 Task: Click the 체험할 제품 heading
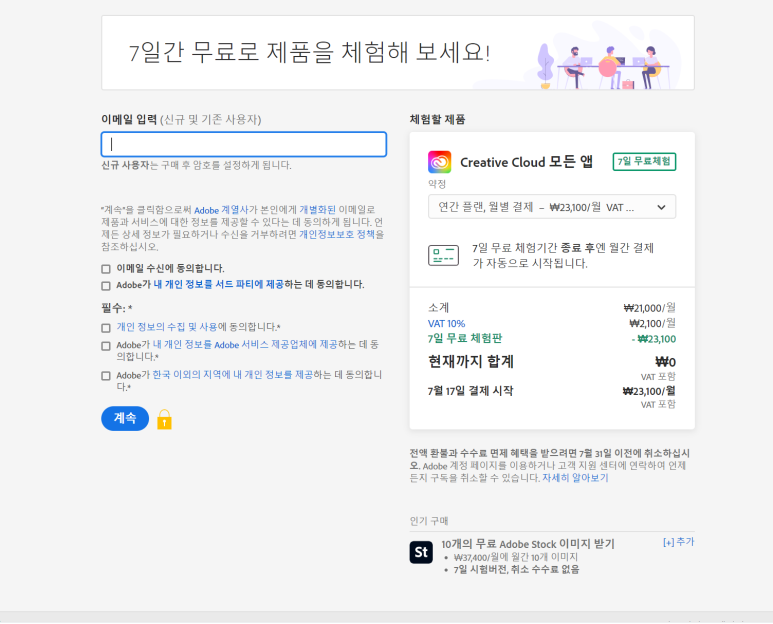click(x=437, y=119)
